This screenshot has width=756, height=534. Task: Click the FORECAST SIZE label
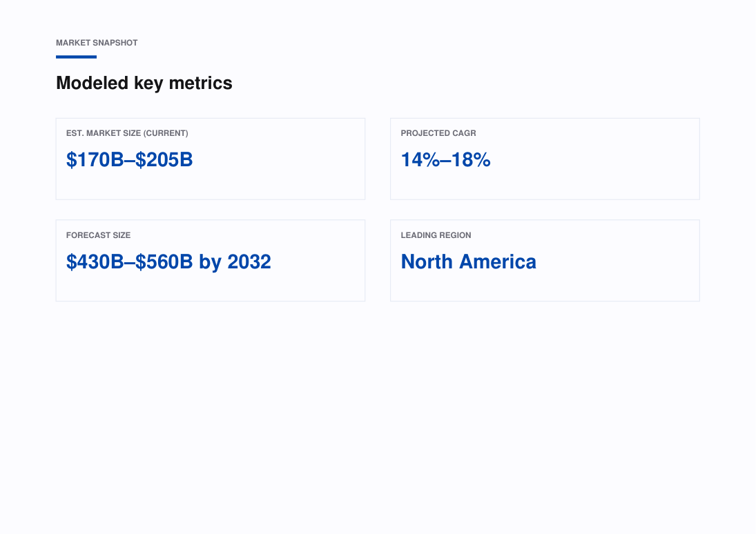coord(98,235)
